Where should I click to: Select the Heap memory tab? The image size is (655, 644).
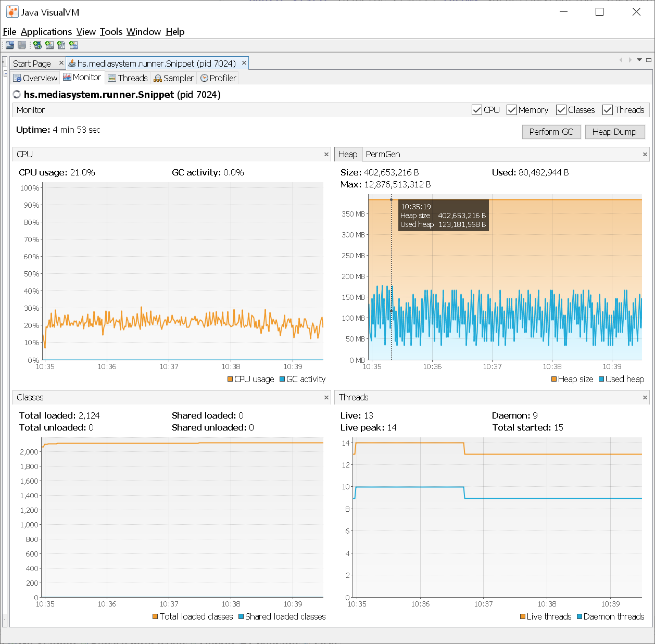[348, 154]
